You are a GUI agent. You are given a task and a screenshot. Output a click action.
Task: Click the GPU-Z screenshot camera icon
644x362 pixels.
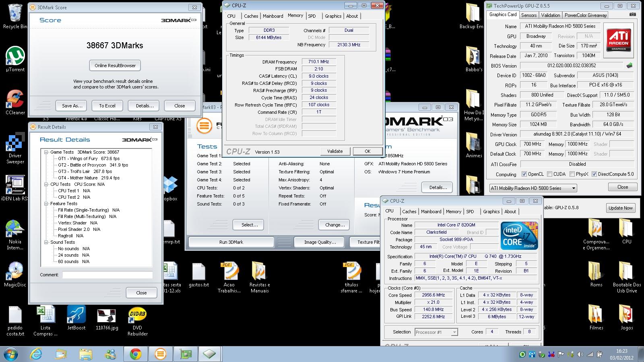coord(633,15)
